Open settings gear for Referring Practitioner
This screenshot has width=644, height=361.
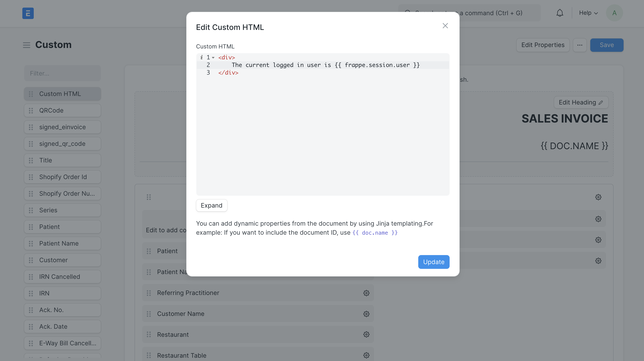point(366,293)
